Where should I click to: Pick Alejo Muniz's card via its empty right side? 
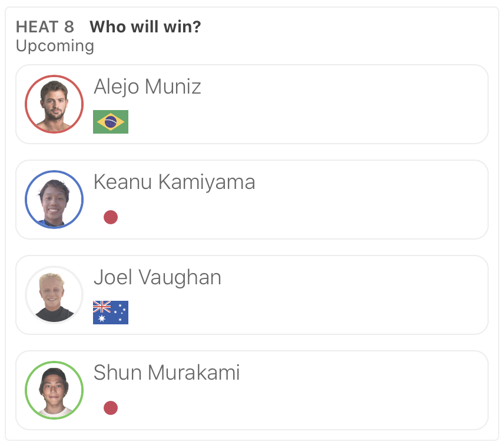click(x=377, y=104)
